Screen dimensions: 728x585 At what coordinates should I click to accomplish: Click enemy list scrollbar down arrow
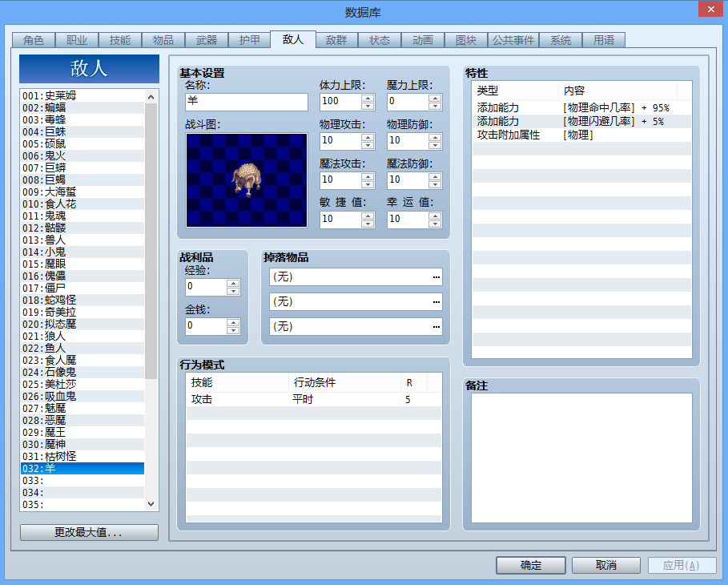pyautogui.click(x=151, y=504)
